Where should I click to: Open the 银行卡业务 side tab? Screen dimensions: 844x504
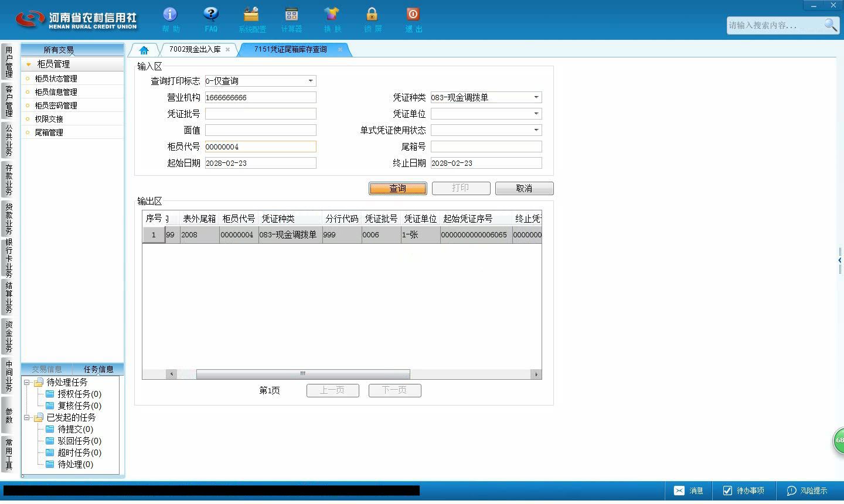9,258
